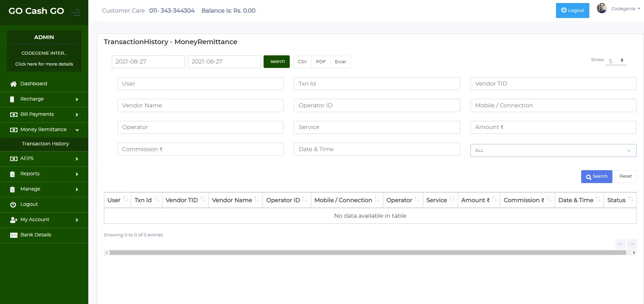Click the Recharge mobile phone icon
Viewport: 644px width, 304px height.
[x=12, y=99]
